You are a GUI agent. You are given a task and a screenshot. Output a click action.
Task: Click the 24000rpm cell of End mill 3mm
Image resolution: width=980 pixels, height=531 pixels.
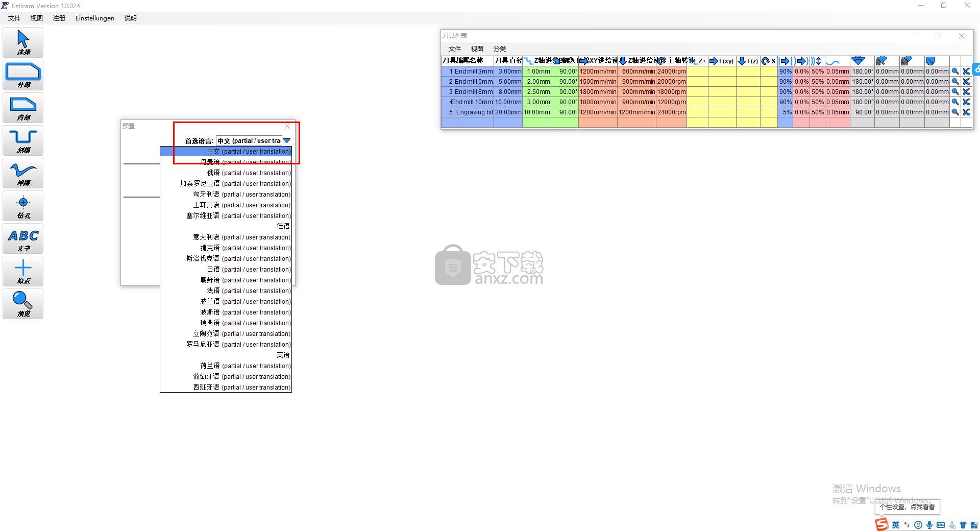click(x=671, y=71)
